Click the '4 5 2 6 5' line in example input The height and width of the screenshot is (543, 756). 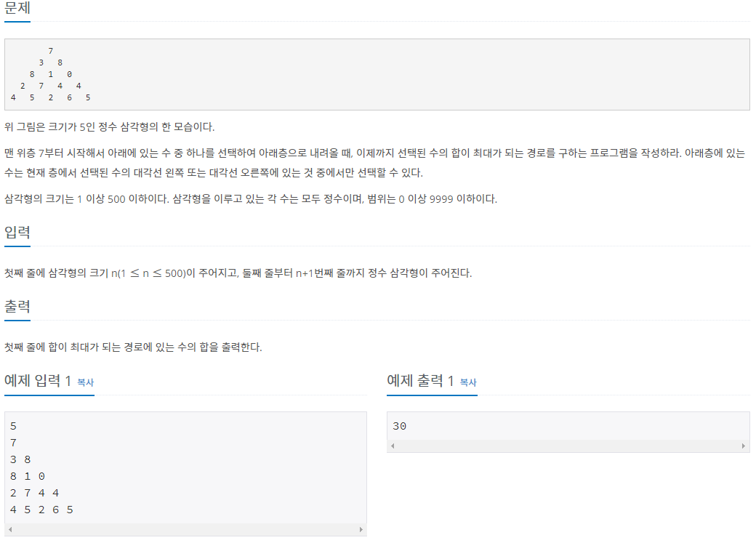(41, 510)
